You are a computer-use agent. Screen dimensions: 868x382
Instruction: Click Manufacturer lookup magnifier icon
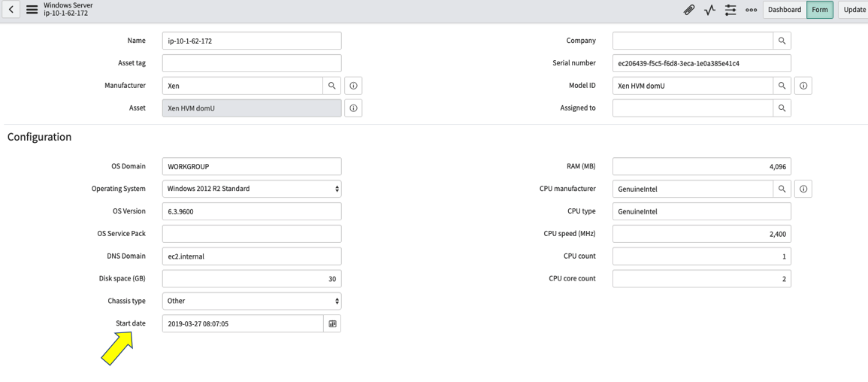point(331,86)
